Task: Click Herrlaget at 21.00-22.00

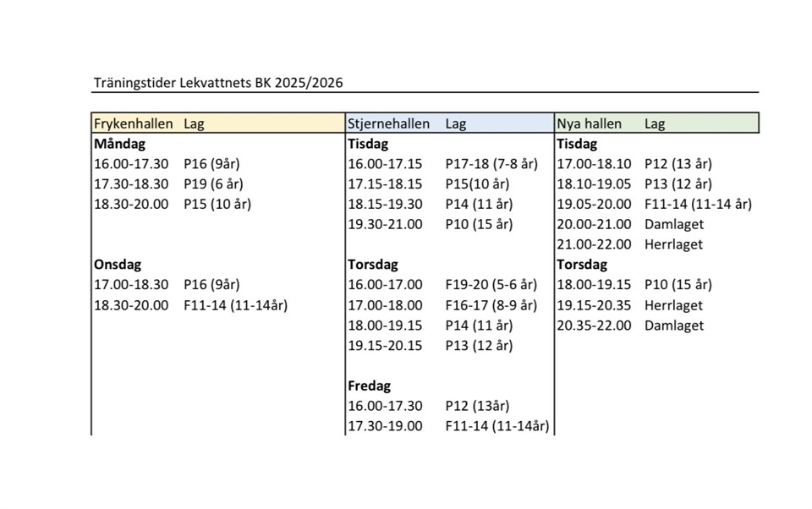Action: [674, 244]
